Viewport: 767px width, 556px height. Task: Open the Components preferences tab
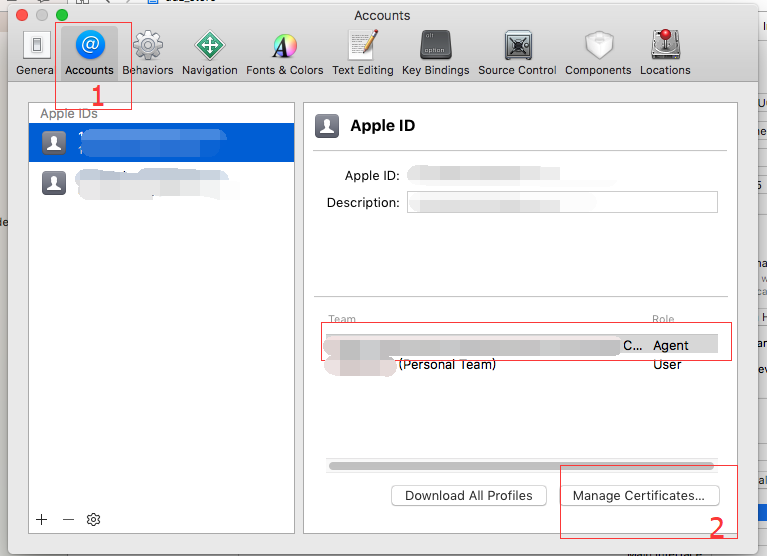click(x=598, y=53)
